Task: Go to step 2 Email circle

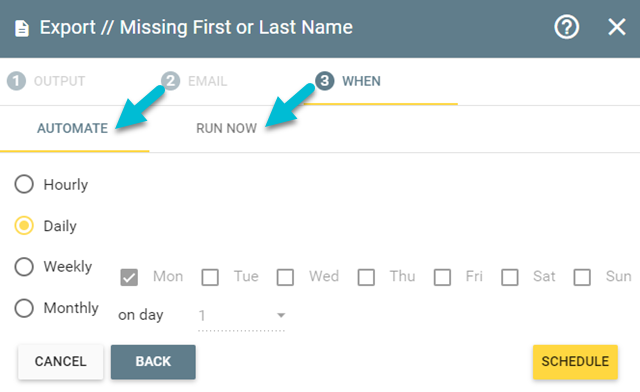Action: [x=171, y=81]
